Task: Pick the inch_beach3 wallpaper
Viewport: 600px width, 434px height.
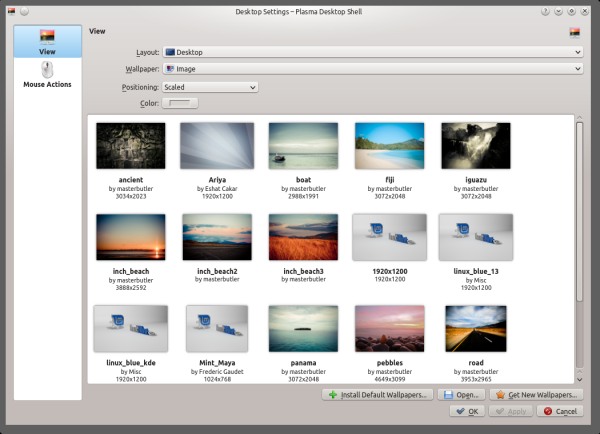Action: [x=303, y=238]
